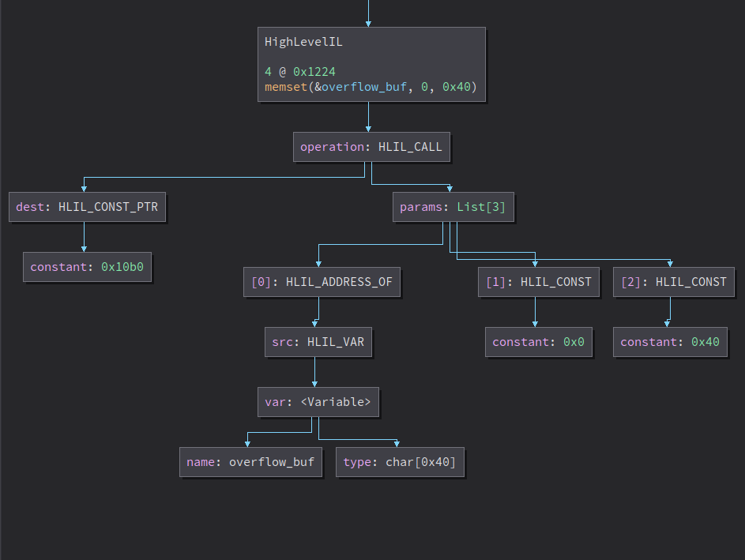Click the 0 argument in memset call
Viewport: 745px width, 560px height.
click(426, 86)
